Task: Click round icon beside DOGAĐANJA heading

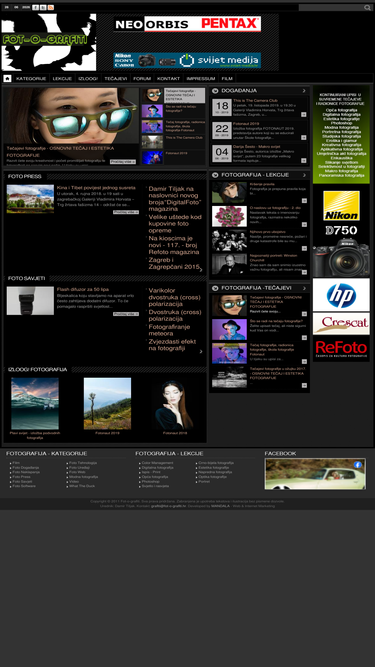Action: [x=215, y=91]
